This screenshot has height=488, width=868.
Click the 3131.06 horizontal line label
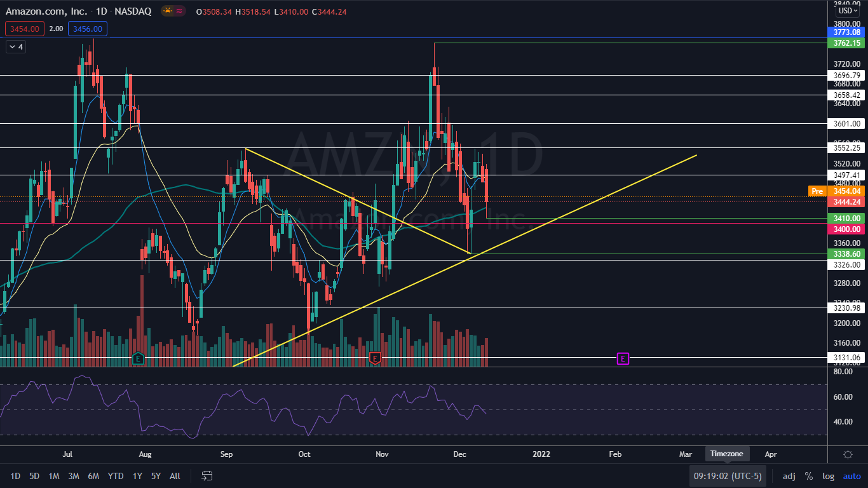click(x=847, y=358)
